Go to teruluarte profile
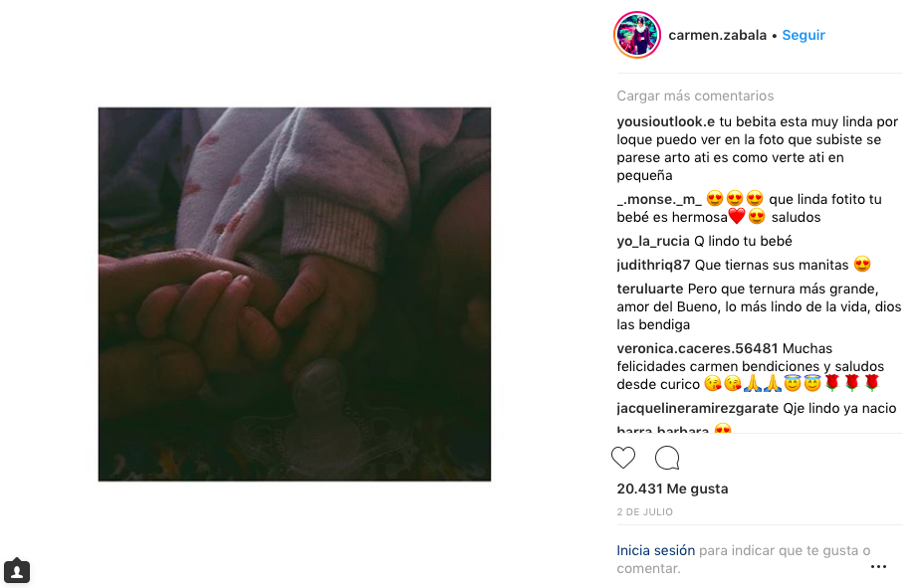 tap(649, 289)
